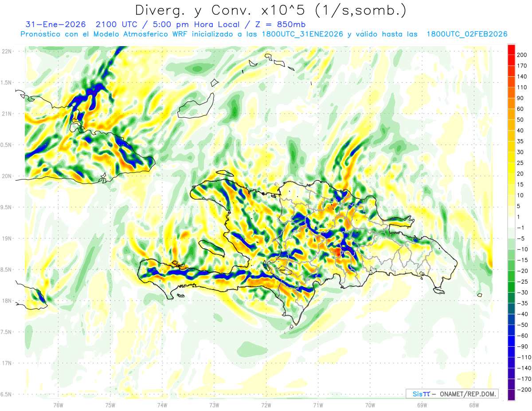
Task: Click the "17N" latitude label
Action: [7, 363]
